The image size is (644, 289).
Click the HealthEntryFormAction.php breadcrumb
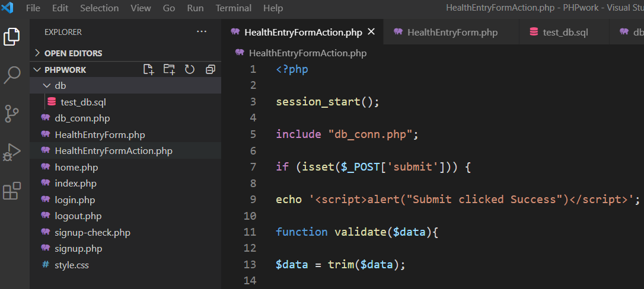[x=308, y=53]
